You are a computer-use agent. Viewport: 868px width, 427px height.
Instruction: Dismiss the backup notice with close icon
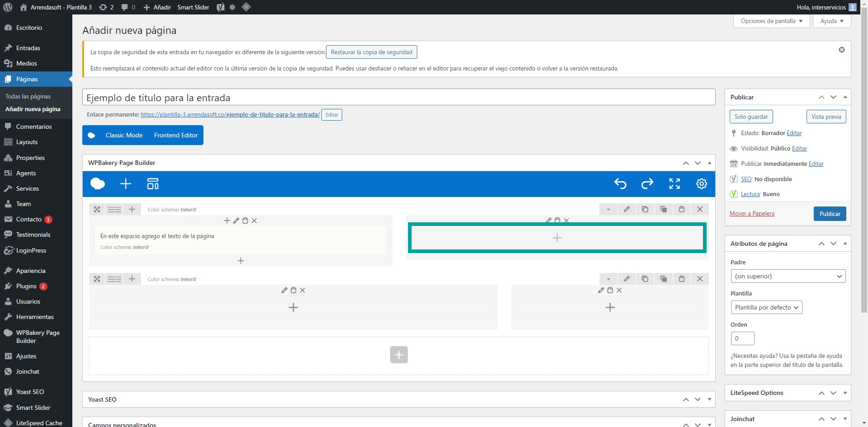point(842,50)
